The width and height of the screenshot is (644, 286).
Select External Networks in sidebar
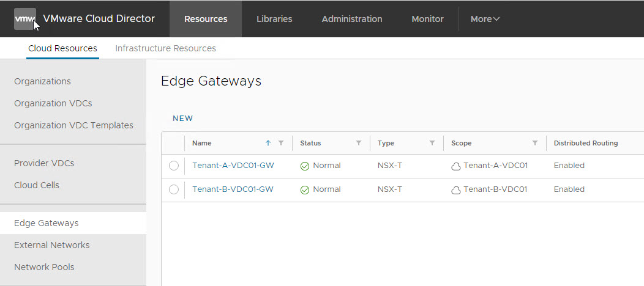pyautogui.click(x=52, y=245)
